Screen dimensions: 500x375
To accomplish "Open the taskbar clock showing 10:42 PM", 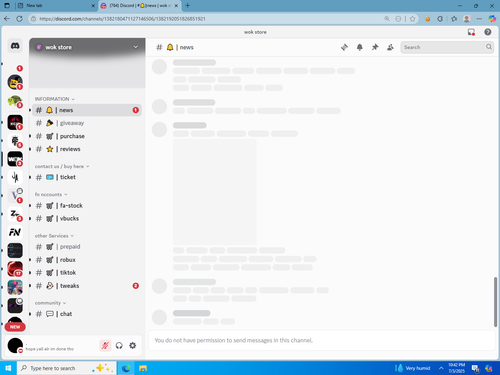I will click(456, 368).
